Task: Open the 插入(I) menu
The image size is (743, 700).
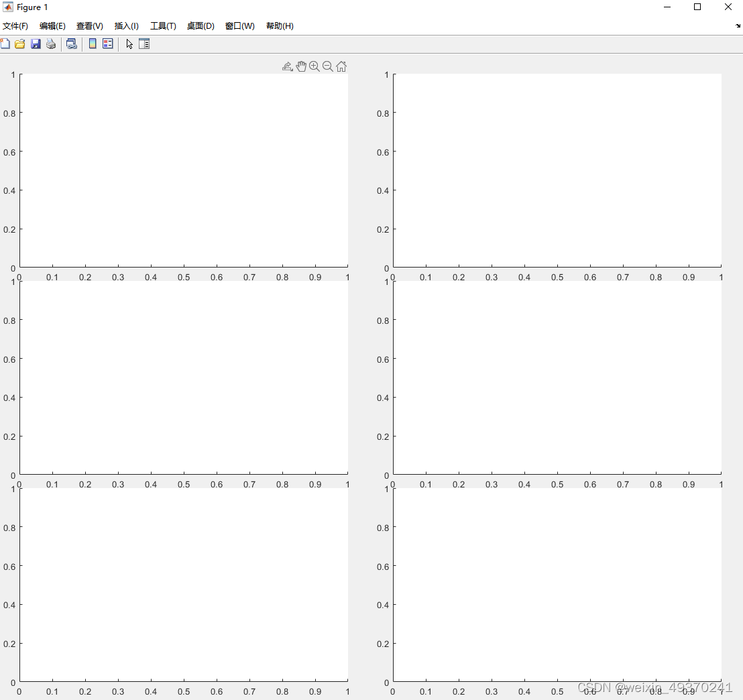Action: click(x=126, y=25)
